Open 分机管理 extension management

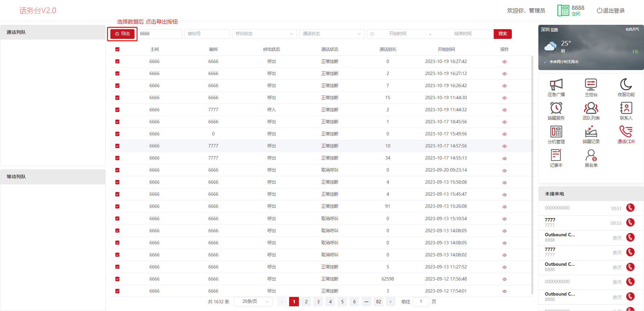556,134
